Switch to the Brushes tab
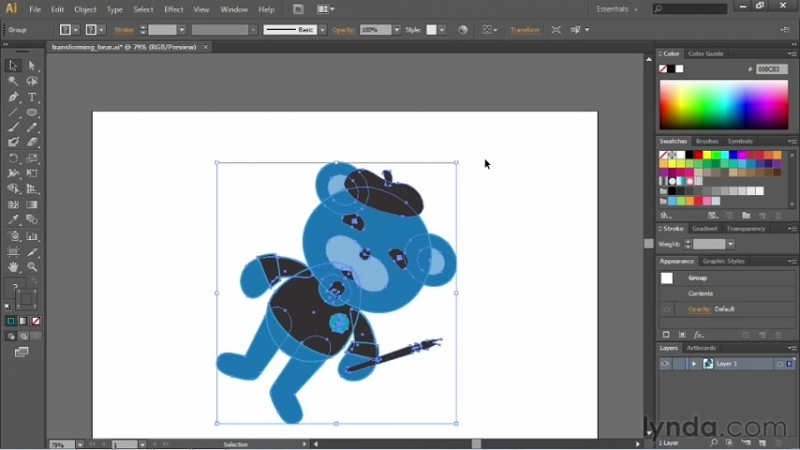This screenshot has height=450, width=800. pyautogui.click(x=707, y=141)
